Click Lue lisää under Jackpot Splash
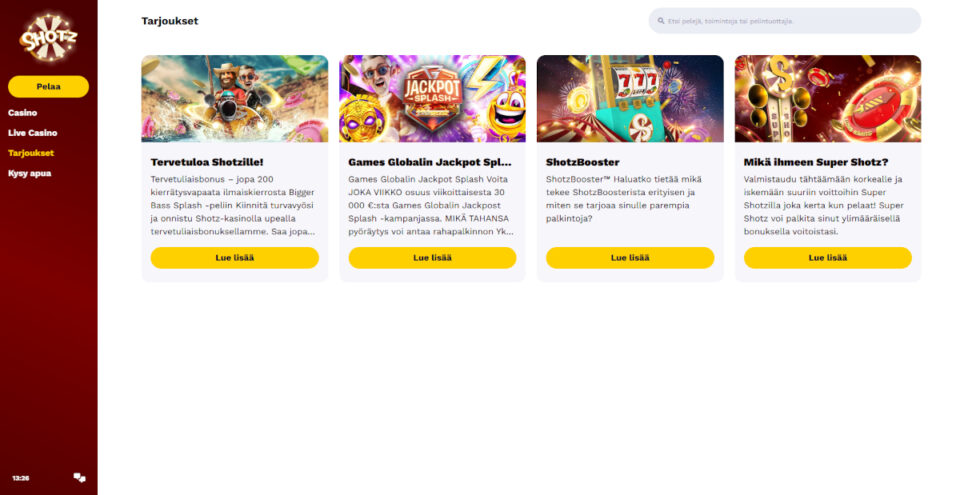Image resolution: width=960 pixels, height=495 pixels. point(432,258)
